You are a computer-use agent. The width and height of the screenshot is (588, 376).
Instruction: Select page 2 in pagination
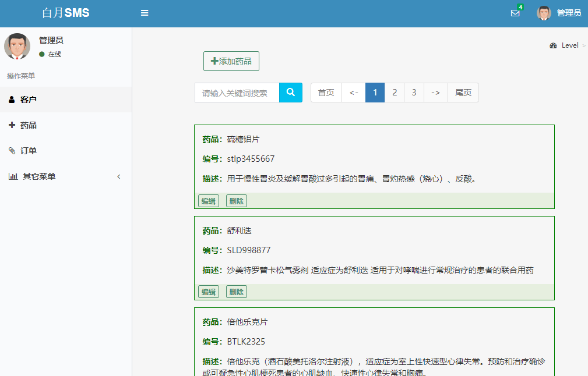pyautogui.click(x=395, y=93)
